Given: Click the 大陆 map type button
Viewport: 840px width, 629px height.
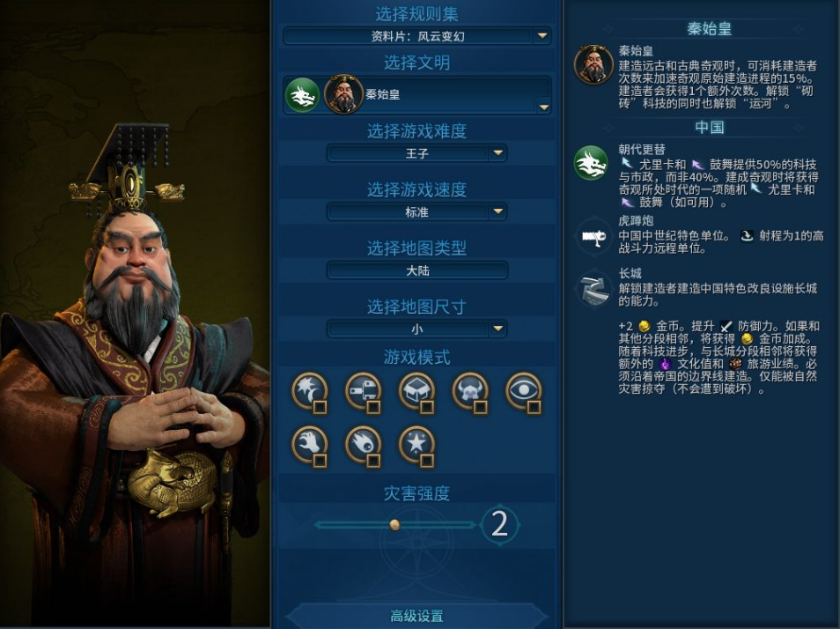Looking at the screenshot, I should pyautogui.click(x=416, y=270).
